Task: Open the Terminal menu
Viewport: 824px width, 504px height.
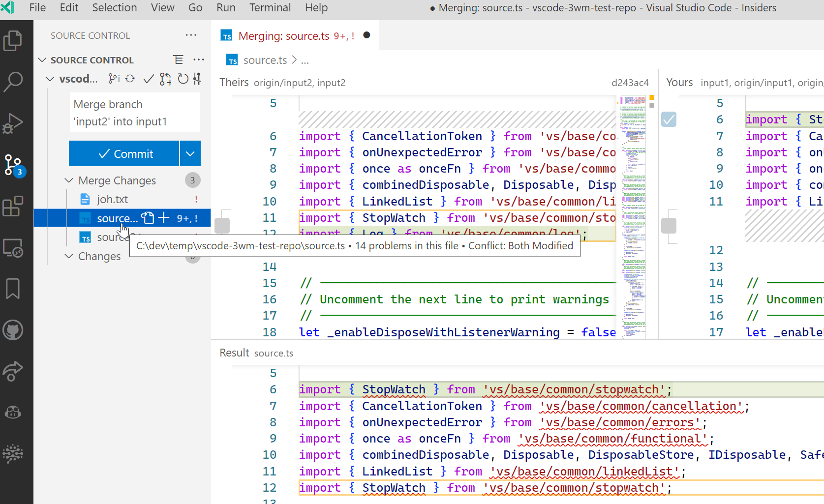Action: click(x=270, y=7)
